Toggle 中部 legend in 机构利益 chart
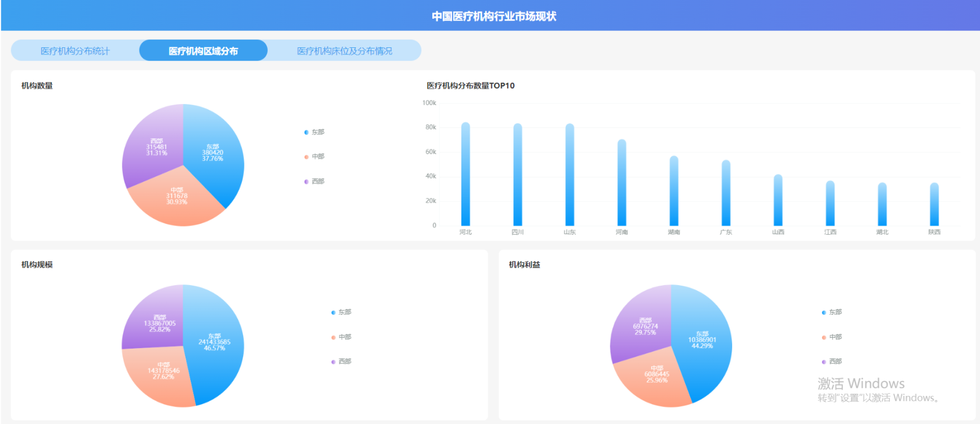Screen dimensions: 980x424 832,337
